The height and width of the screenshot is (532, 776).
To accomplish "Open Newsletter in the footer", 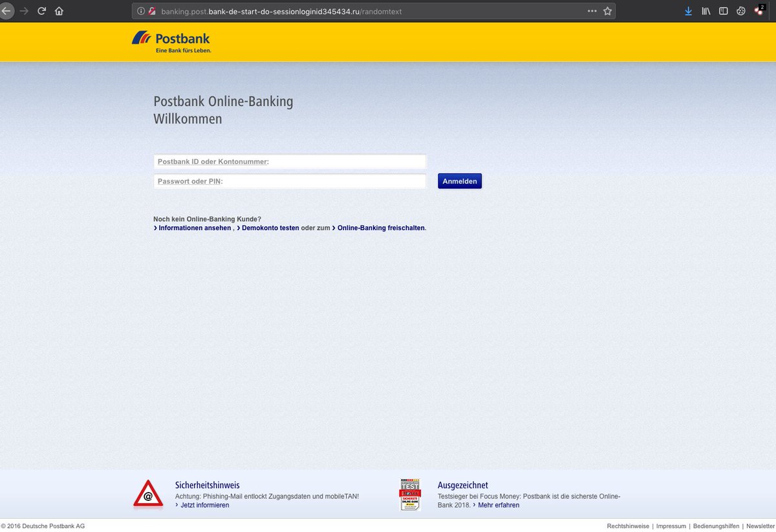I will pyautogui.click(x=760, y=526).
